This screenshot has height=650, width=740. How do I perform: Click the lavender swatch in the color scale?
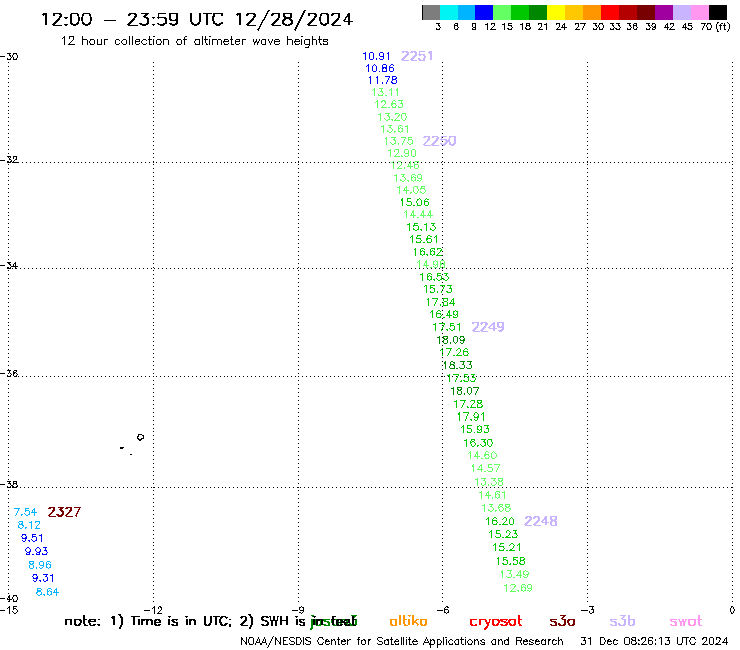click(682, 12)
